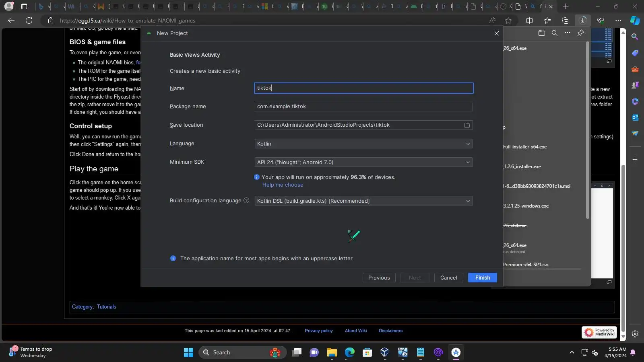View site information lock icon
Image resolution: width=644 pixels, height=362 pixels.
[51, 21]
